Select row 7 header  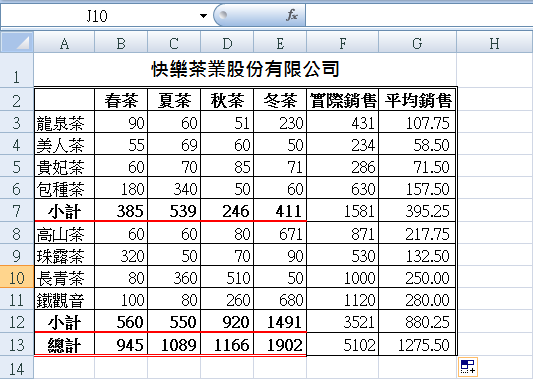[17, 210]
